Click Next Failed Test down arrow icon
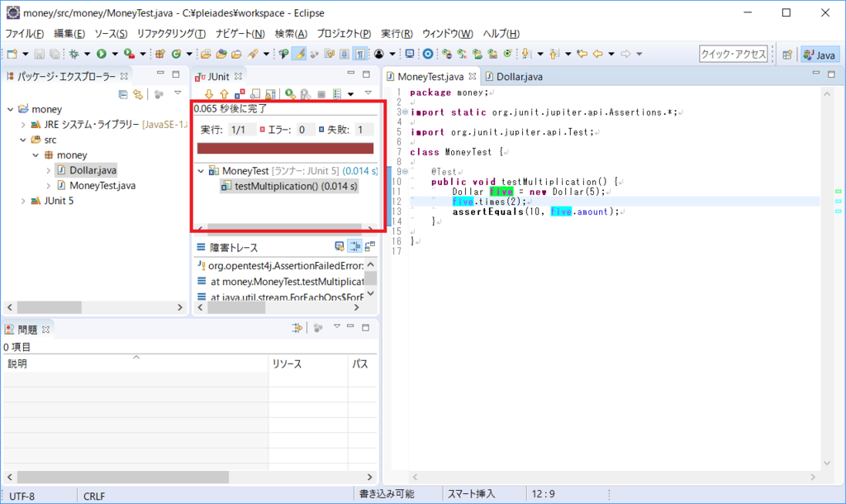 209,94
